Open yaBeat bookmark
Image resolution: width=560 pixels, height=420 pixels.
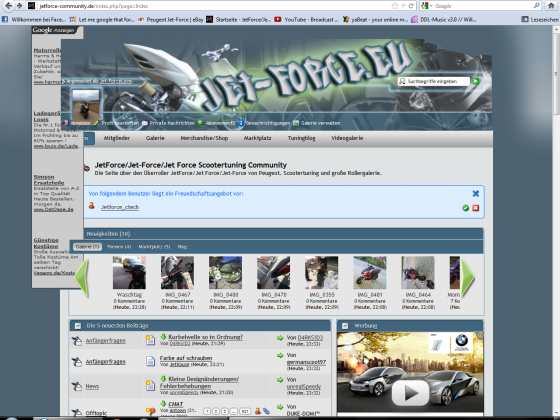375,19
